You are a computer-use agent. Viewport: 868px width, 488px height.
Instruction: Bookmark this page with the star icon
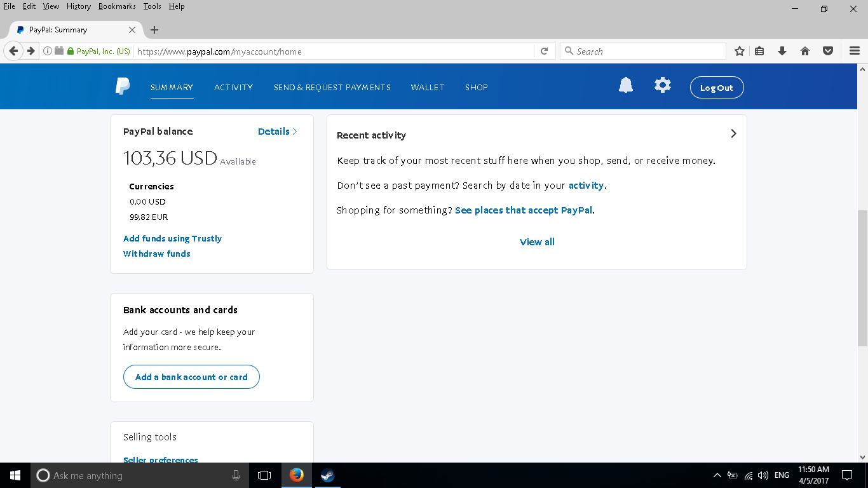point(740,51)
